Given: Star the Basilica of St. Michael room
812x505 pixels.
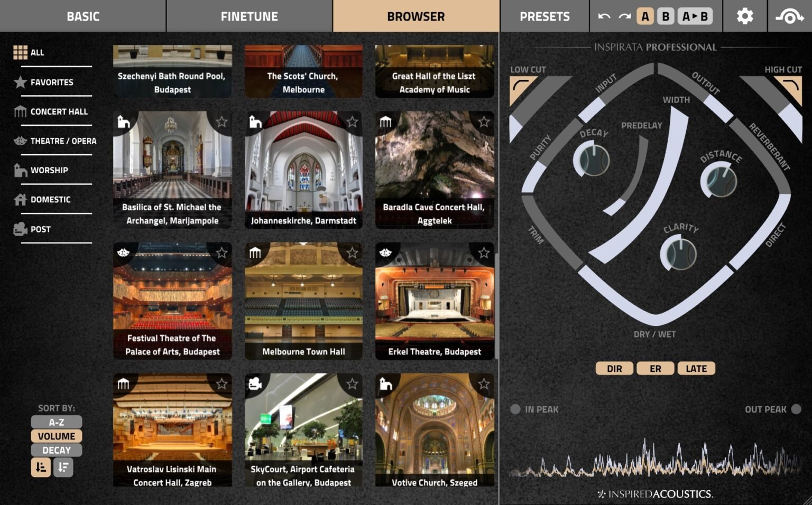Looking at the screenshot, I should pyautogui.click(x=222, y=122).
